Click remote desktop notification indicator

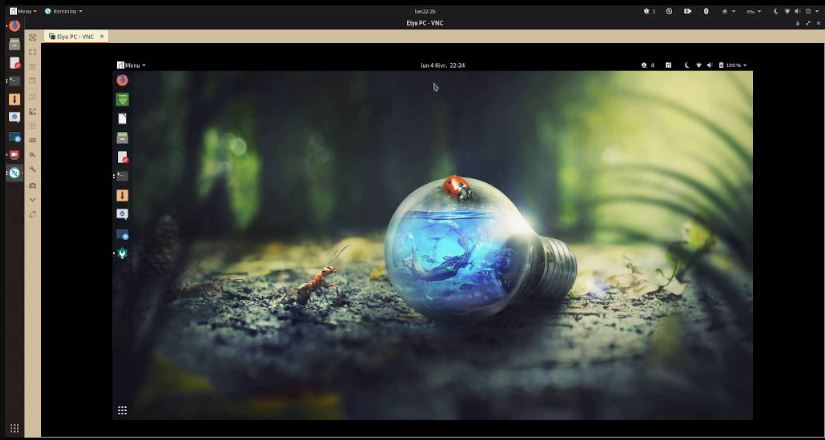click(648, 65)
